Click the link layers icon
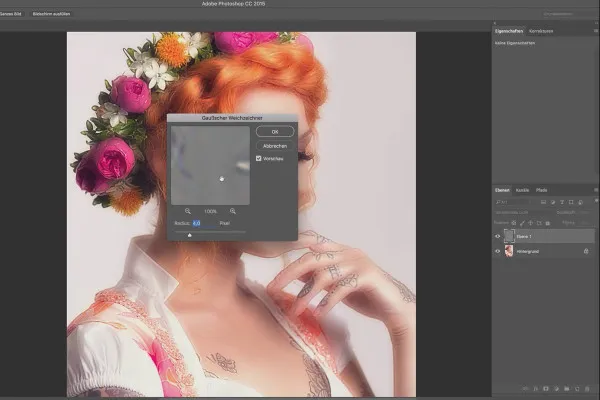Screen dimensions: 600x400 tap(525, 389)
